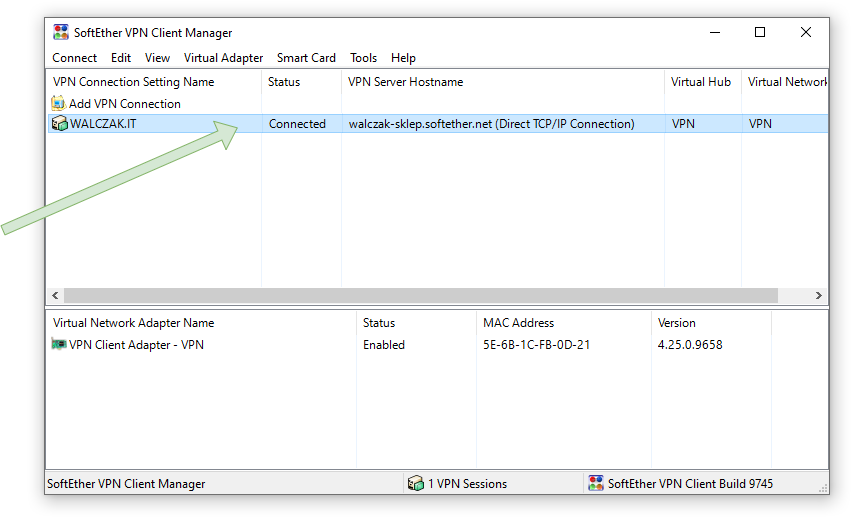This screenshot has height=520, width=854.
Task: Click the Virtual Hub column header
Action: point(700,82)
